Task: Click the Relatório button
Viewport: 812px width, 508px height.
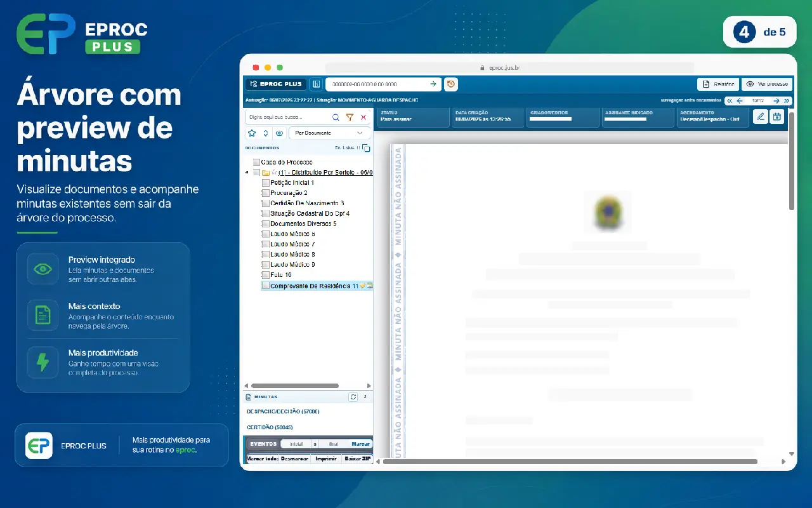Action: coord(718,84)
